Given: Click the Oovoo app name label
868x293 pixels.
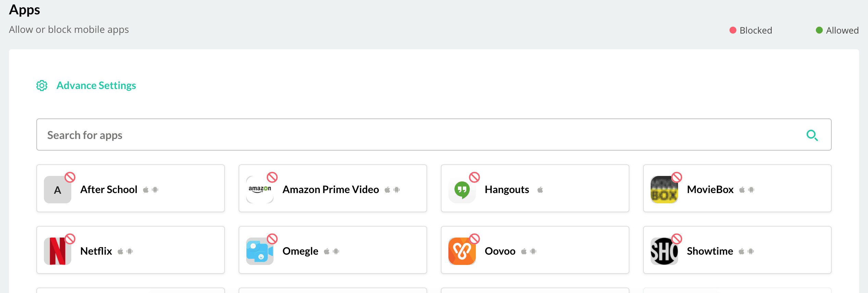Looking at the screenshot, I should pos(500,251).
